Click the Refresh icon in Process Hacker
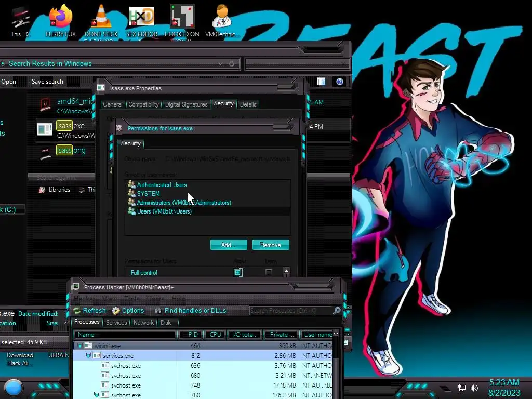This screenshot has height=399, width=532. [77, 311]
